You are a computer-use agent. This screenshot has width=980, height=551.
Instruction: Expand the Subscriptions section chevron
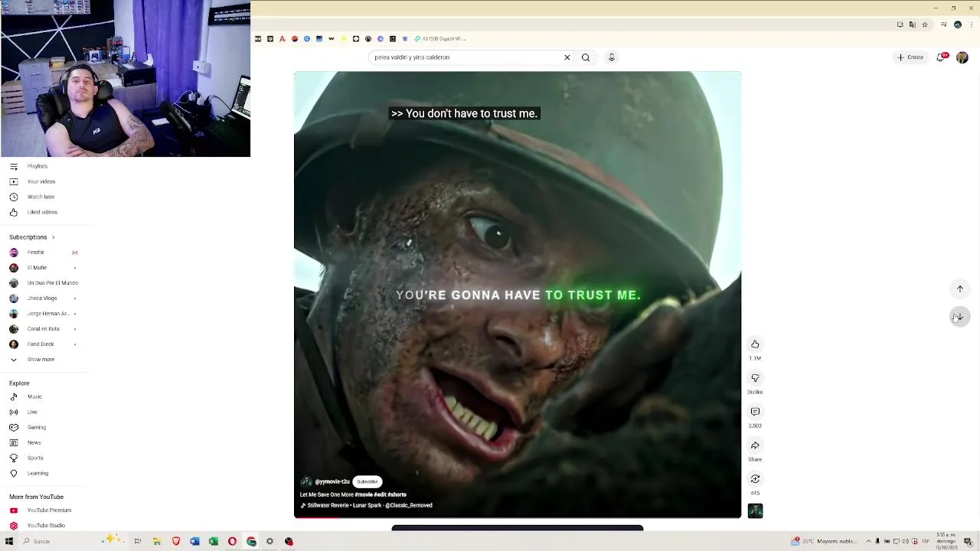(53, 237)
